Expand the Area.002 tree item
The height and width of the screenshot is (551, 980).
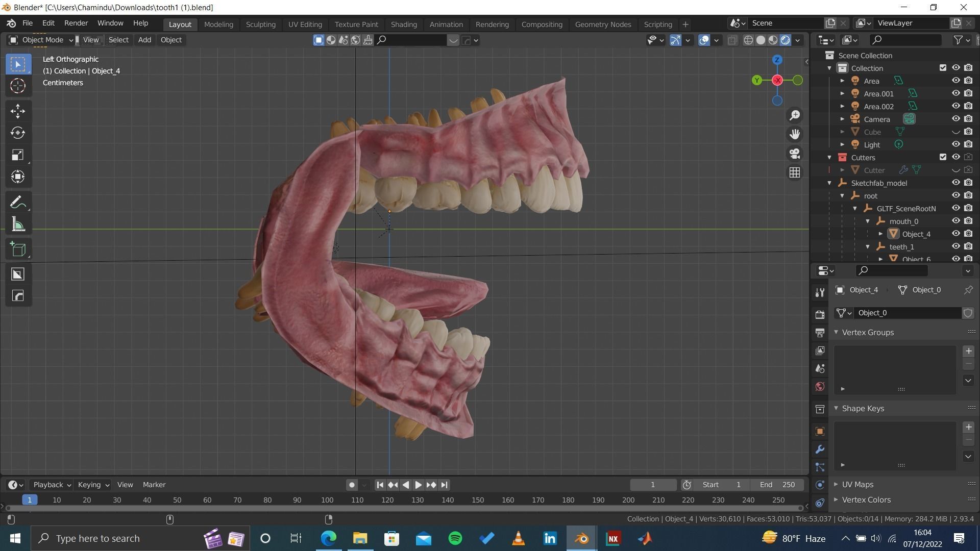(842, 106)
